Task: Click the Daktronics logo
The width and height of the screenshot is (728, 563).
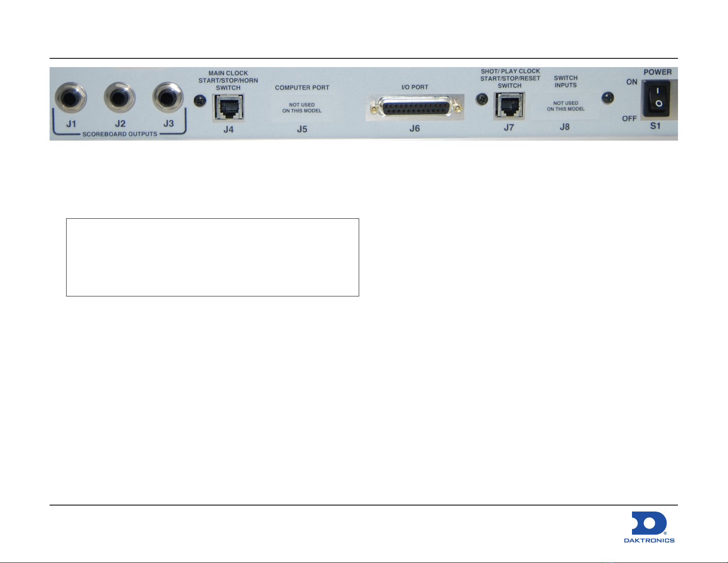Action: coord(649,527)
